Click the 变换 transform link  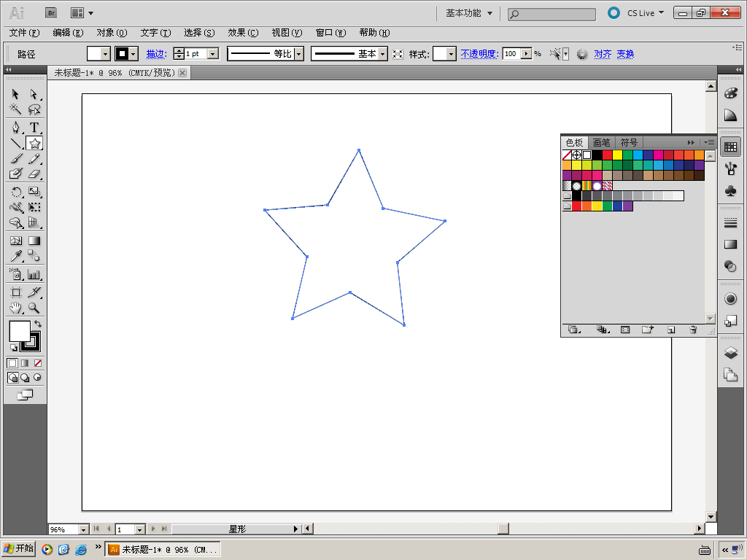(625, 54)
